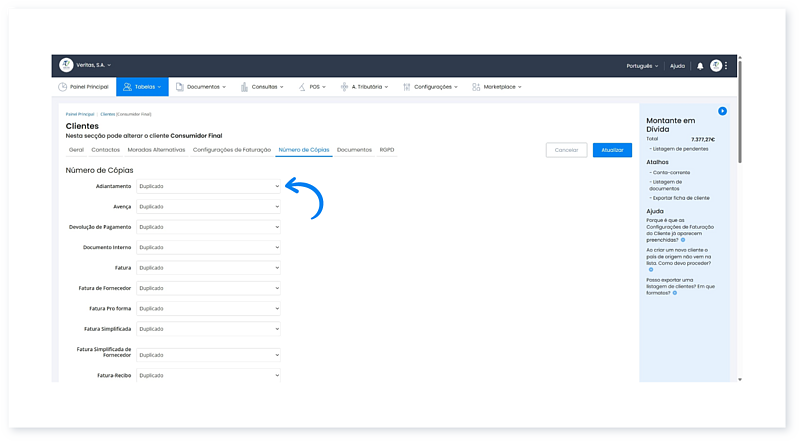This screenshot has width=800, height=442.
Task: Click the Veritas company logo
Action: pyautogui.click(x=66, y=65)
